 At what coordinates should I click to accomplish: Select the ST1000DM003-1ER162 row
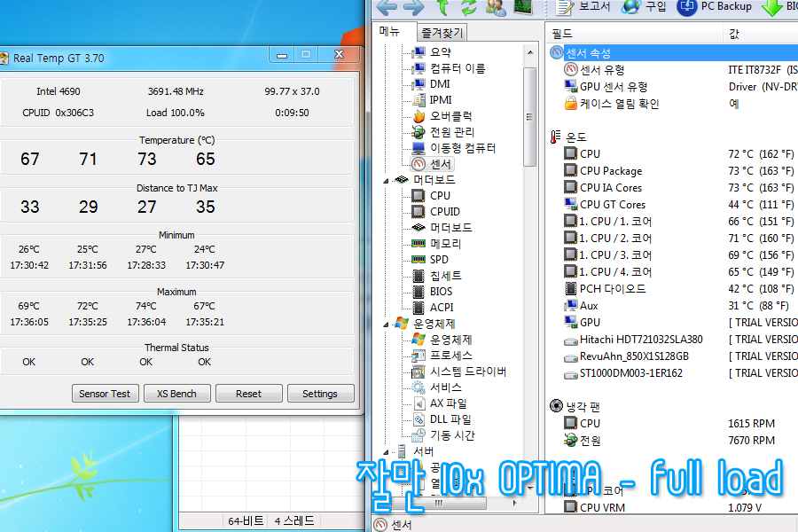coord(673,372)
